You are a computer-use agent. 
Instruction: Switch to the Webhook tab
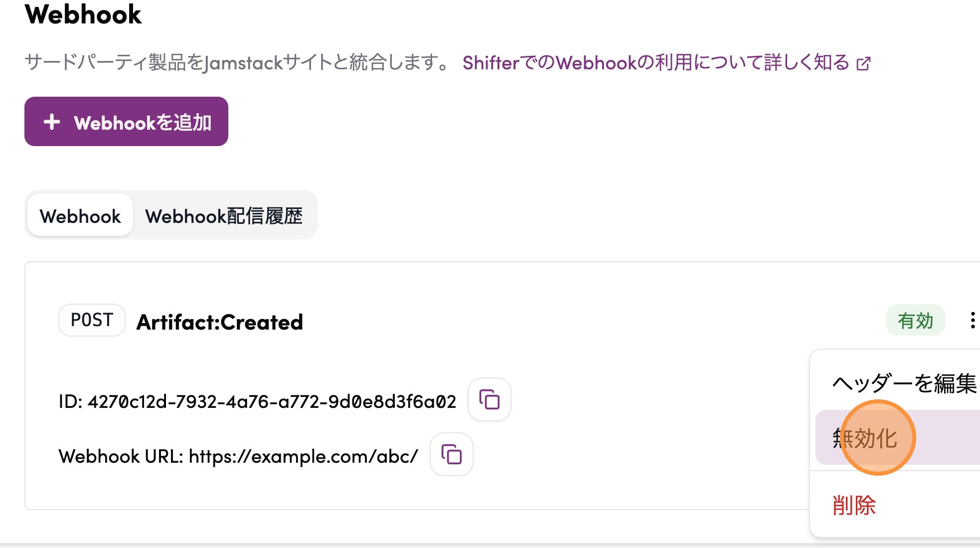click(x=80, y=216)
